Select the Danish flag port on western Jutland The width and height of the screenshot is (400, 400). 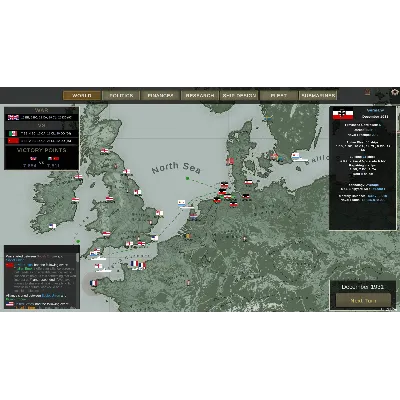pos(230,161)
